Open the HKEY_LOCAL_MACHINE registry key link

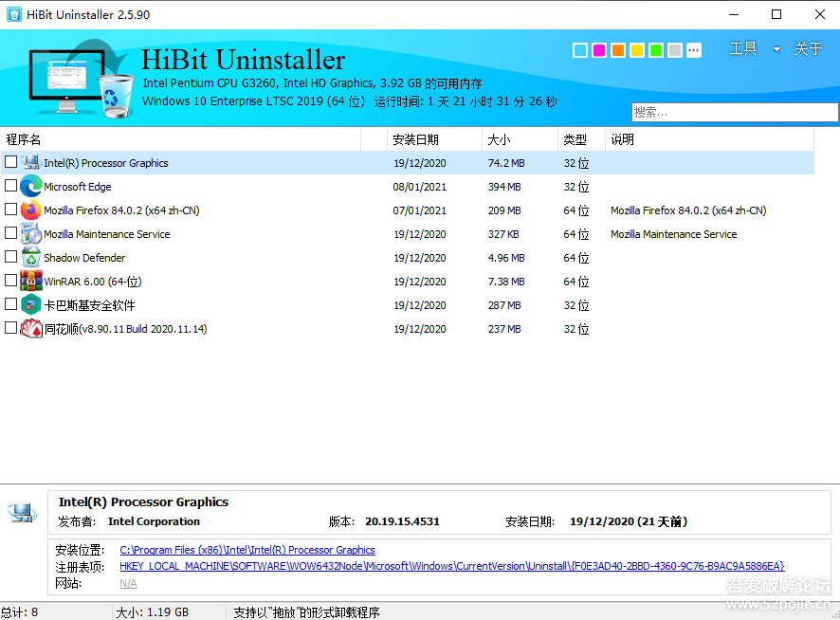click(452, 566)
